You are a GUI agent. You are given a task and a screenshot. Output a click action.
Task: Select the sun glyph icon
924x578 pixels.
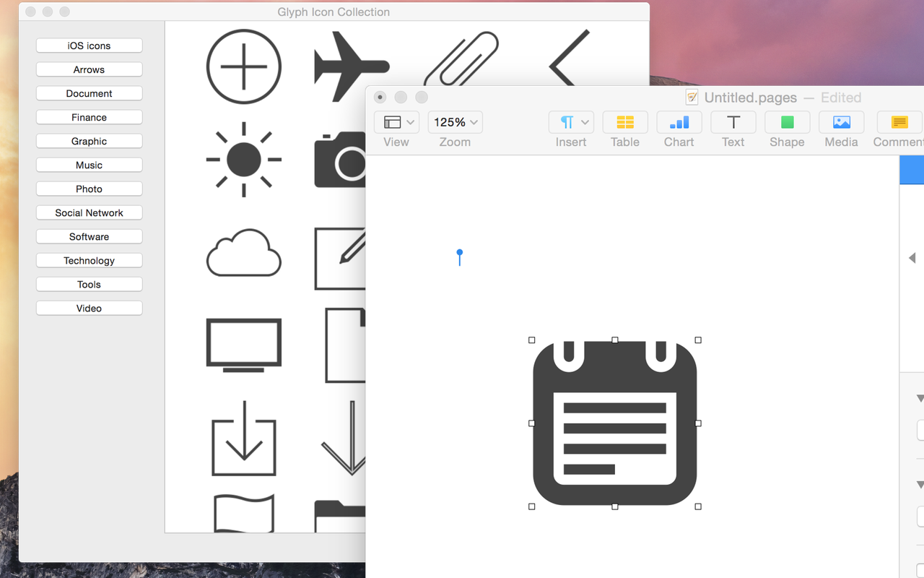244,159
